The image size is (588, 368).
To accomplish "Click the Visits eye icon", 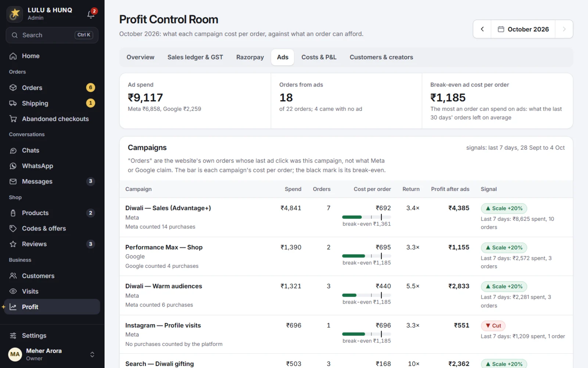I will 13,291.
